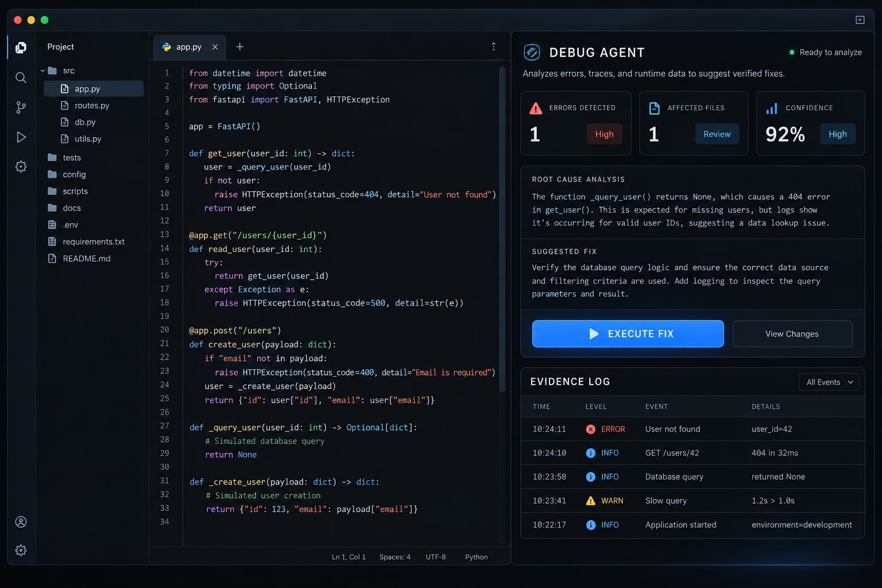Click the Python logo on app.py tab

(x=167, y=47)
